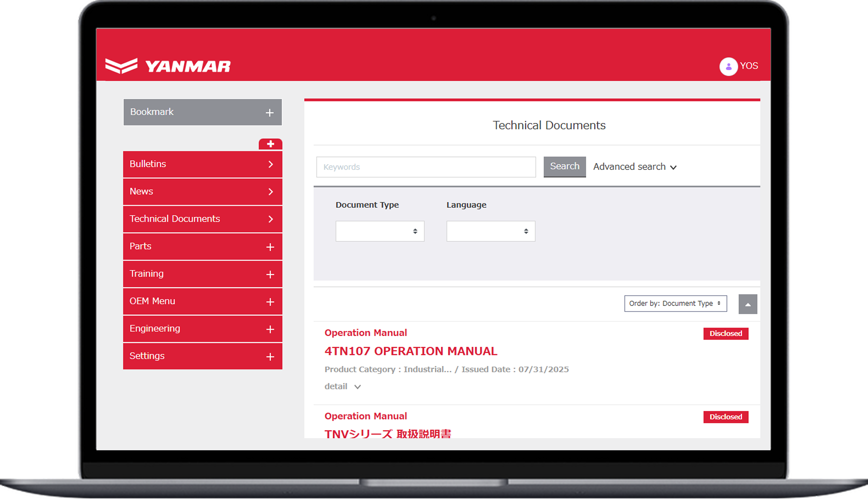Open the TNVシリーズ 取扱説明書 manual
The height and width of the screenshot is (499, 868).
point(389,433)
